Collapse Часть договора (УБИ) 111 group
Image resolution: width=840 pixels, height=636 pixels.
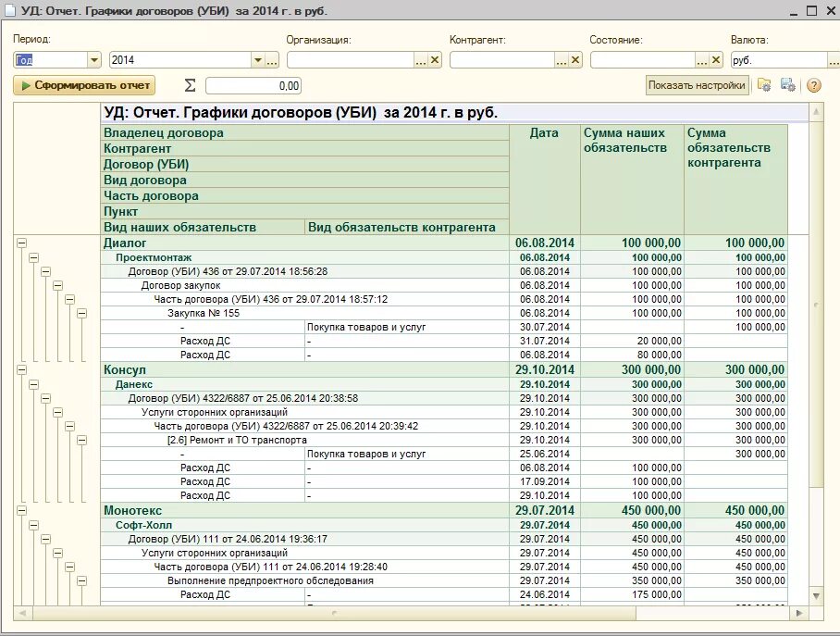pos(69,567)
